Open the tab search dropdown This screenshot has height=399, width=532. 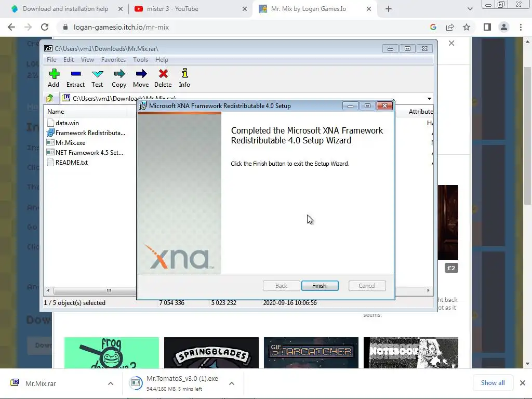click(x=470, y=9)
